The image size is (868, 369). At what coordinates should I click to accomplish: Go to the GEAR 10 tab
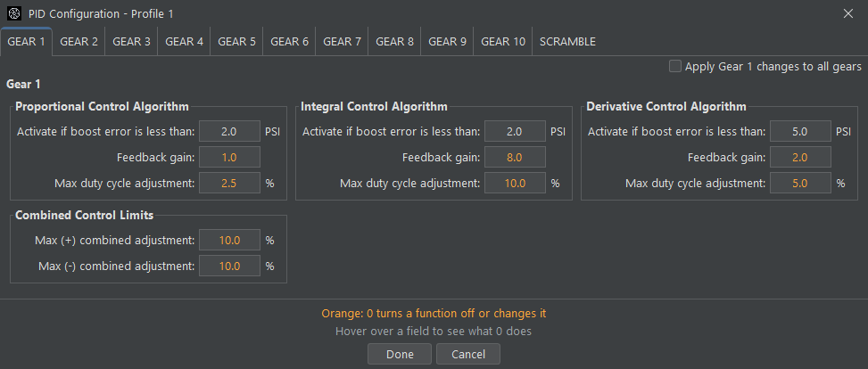tap(503, 42)
